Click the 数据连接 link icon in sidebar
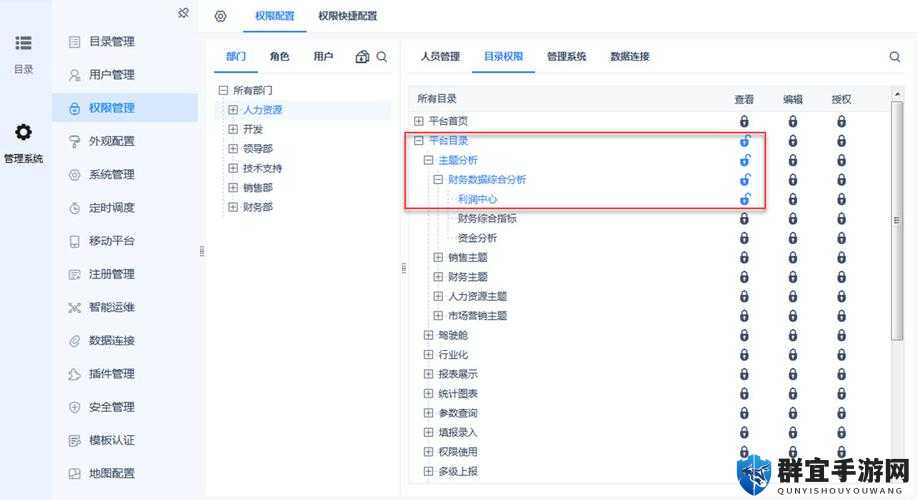This screenshot has width=917, height=500. [x=74, y=341]
